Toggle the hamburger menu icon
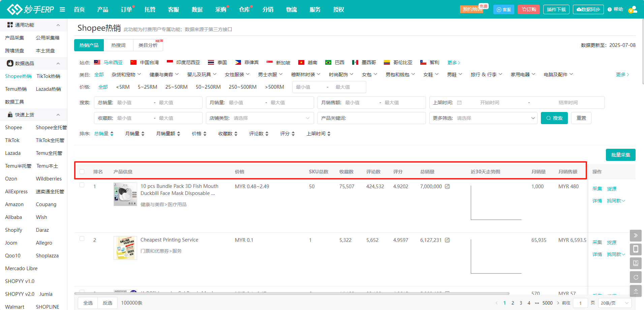 (62, 9)
